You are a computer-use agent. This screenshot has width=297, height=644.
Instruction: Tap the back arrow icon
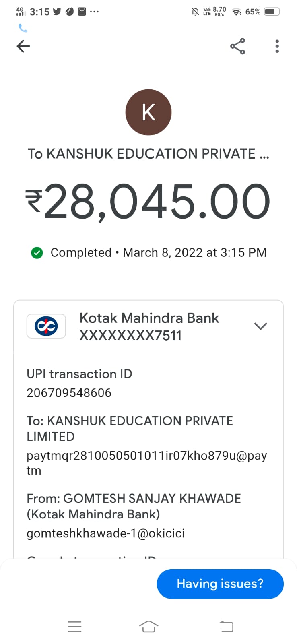pyautogui.click(x=23, y=46)
